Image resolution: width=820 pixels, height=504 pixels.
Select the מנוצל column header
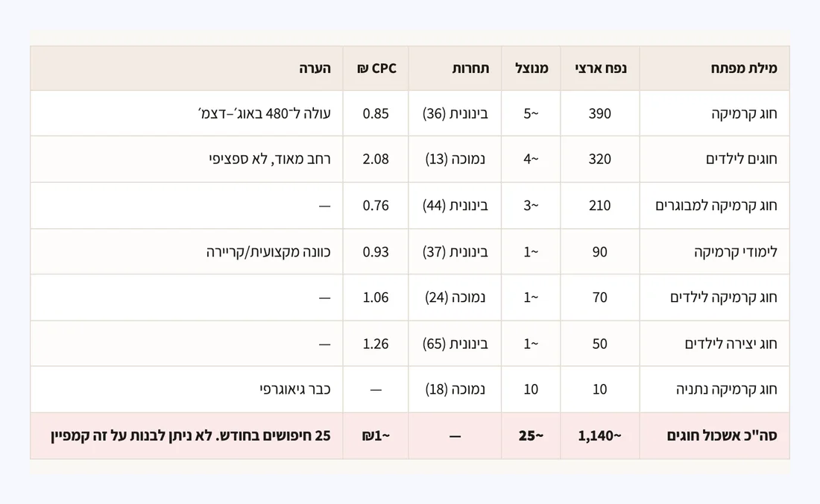coord(532,69)
